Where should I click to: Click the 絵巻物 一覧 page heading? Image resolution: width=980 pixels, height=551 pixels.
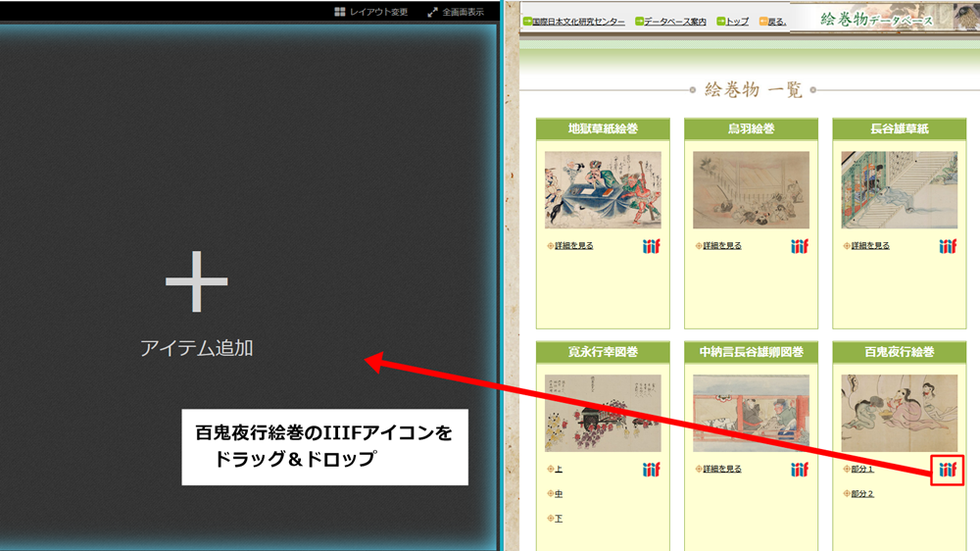pos(753,89)
